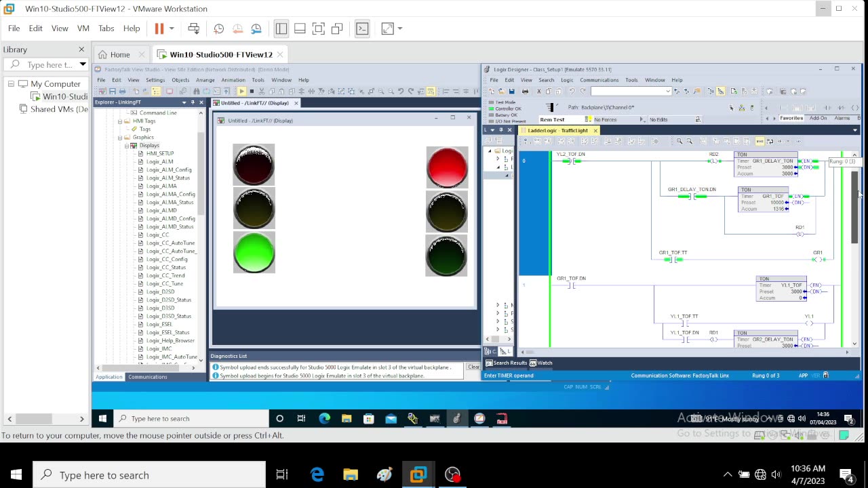The width and height of the screenshot is (868, 488).
Task: Select Add-On instruction tab
Action: pos(818,118)
